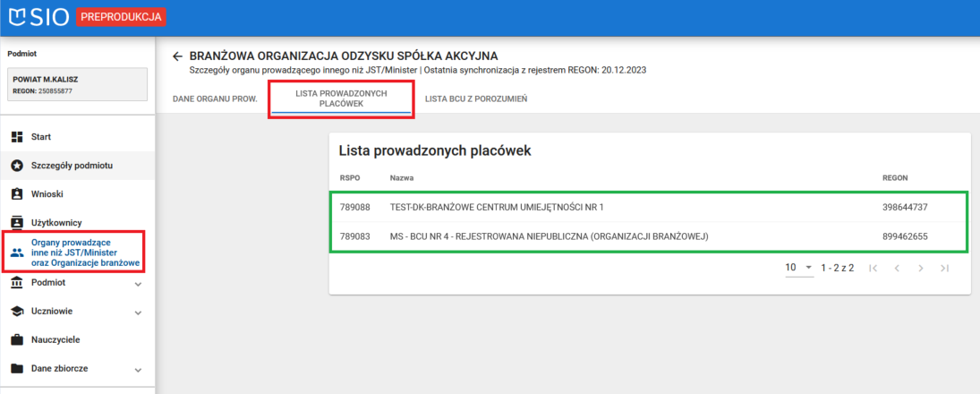Open the rows per page dropdown

[797, 268]
